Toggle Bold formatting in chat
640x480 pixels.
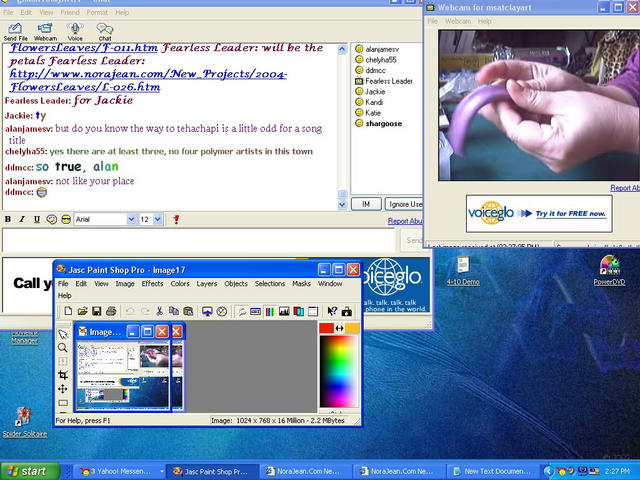point(8,219)
